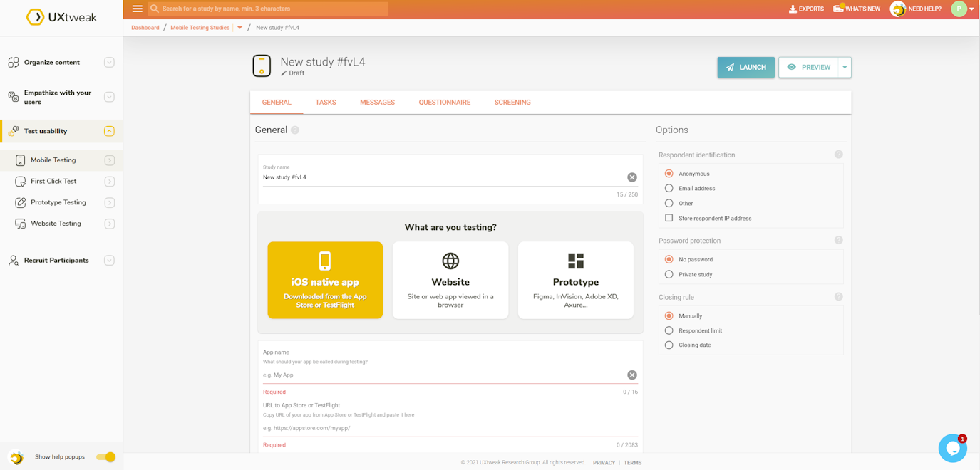980x470 pixels.
Task: Toggle off Show help popups
Action: click(105, 456)
